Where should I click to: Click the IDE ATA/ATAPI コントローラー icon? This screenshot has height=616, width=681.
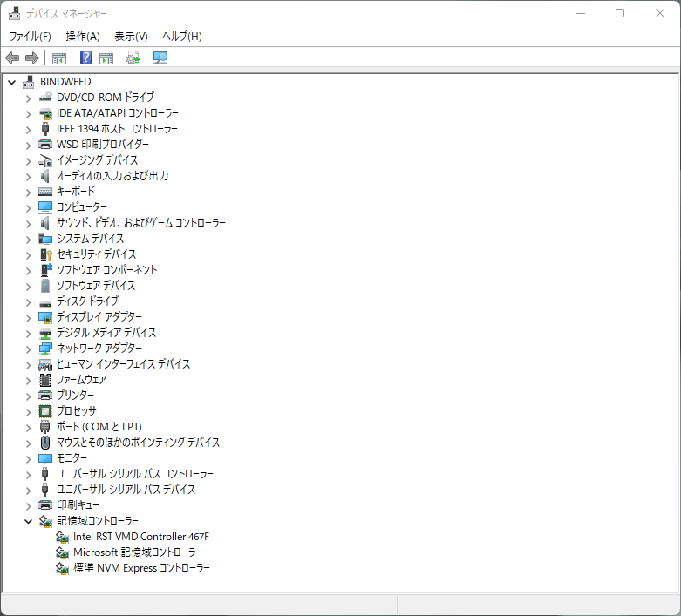[x=45, y=113]
